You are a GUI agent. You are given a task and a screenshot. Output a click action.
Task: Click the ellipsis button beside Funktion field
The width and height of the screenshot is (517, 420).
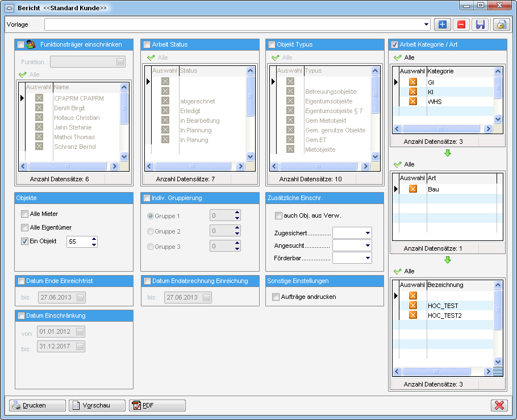pyautogui.click(x=120, y=62)
